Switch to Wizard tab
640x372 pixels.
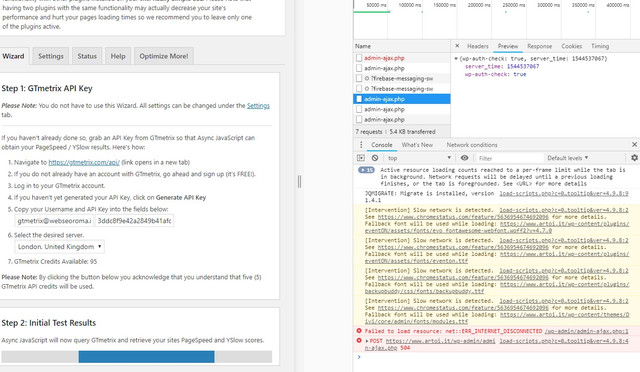point(13,56)
